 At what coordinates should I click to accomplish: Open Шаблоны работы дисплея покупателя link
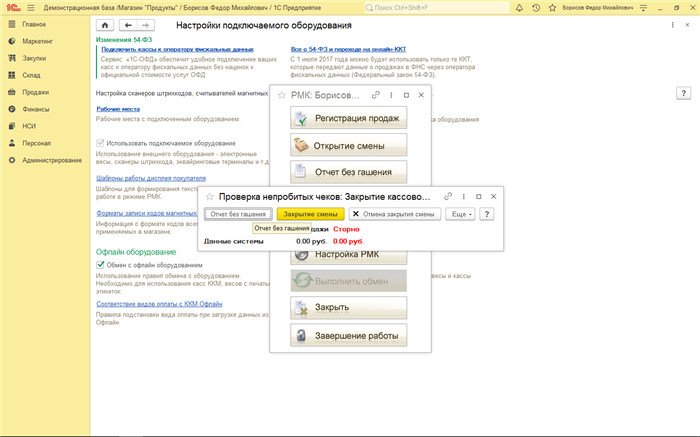coord(151,178)
